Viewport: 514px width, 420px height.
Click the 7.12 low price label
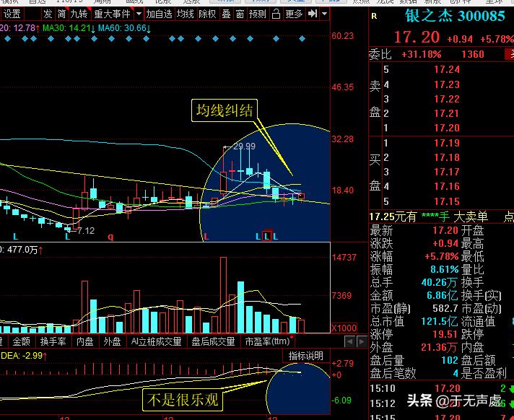86,231
